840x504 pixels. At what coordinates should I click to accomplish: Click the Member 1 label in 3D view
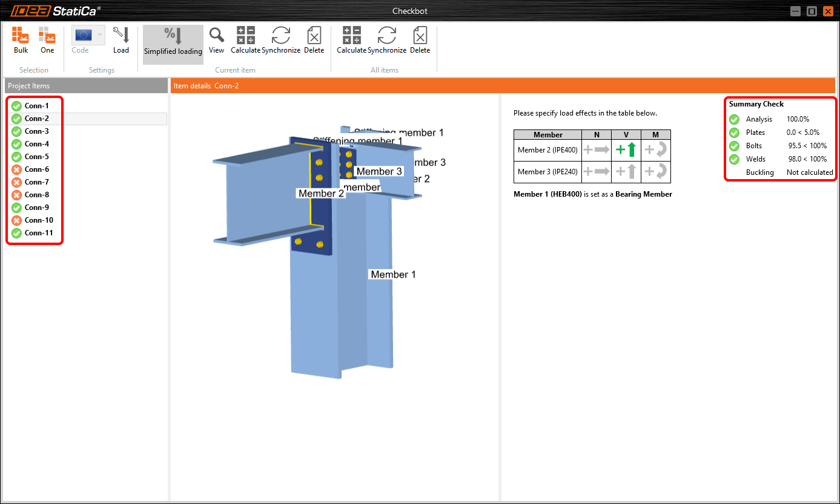coord(393,275)
